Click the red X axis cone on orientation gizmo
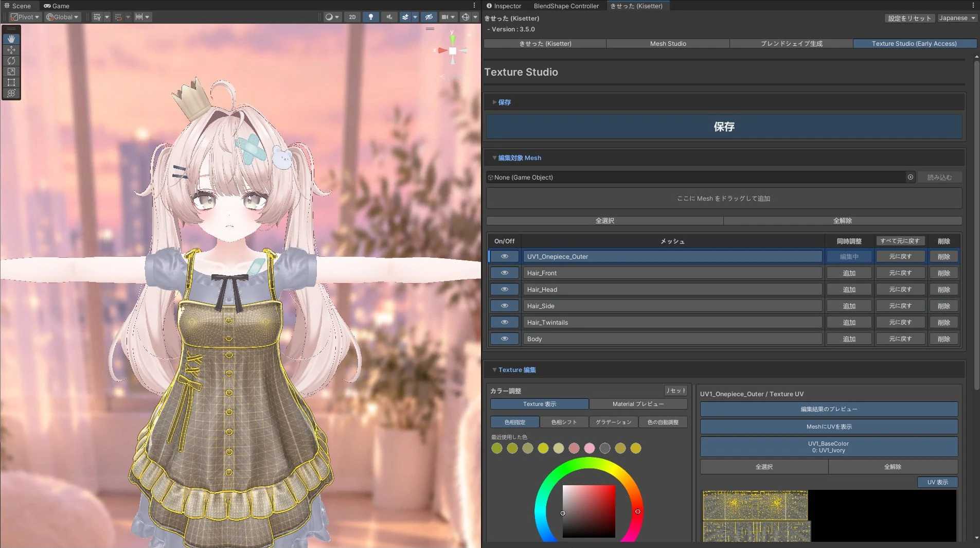The image size is (980, 548). pos(442,50)
